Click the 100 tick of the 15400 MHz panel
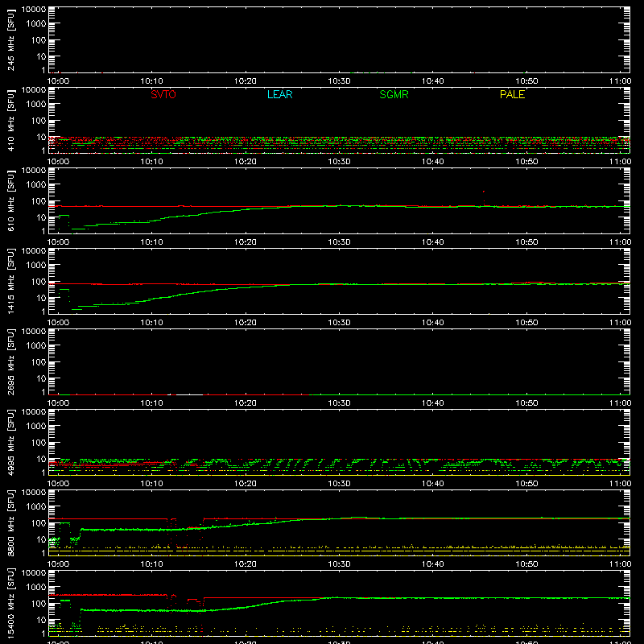644x644 pixels. pyautogui.click(x=39, y=604)
